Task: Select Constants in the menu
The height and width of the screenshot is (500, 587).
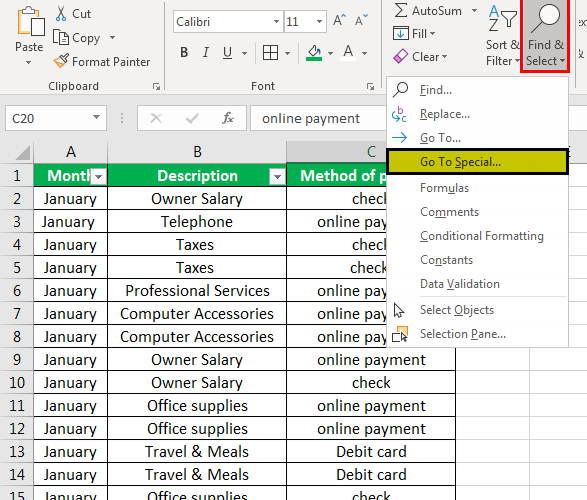Action: click(x=477, y=260)
